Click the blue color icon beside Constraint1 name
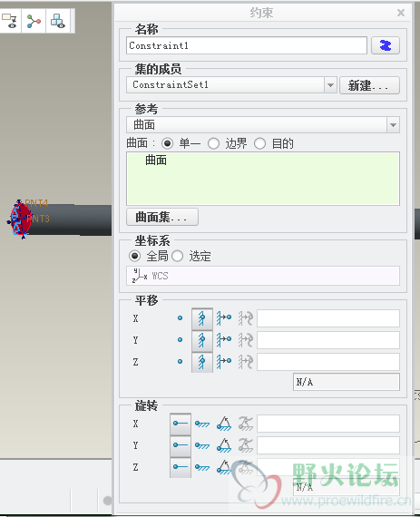 386,45
